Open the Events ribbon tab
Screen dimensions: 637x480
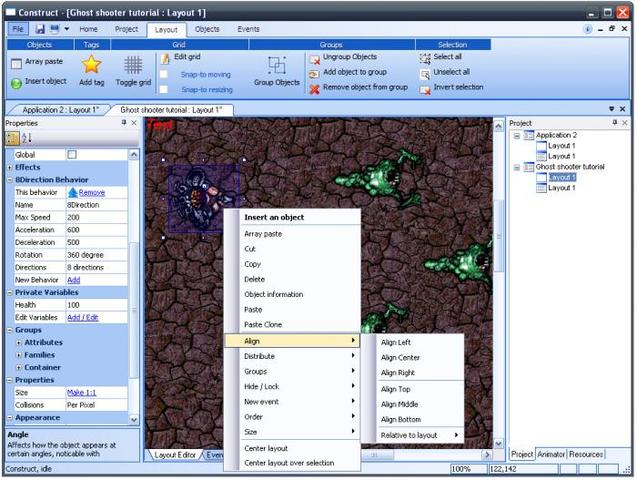pos(248,29)
